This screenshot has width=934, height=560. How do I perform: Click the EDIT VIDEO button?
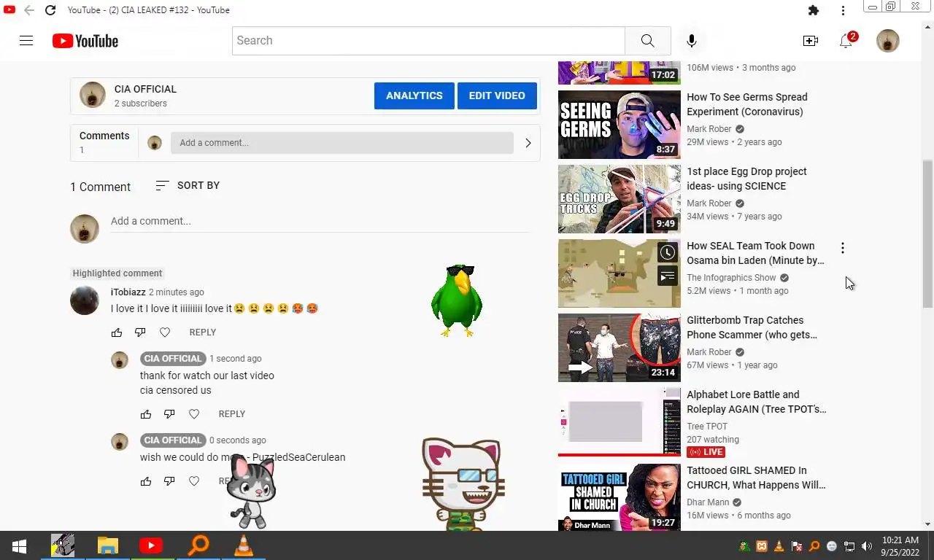497,96
